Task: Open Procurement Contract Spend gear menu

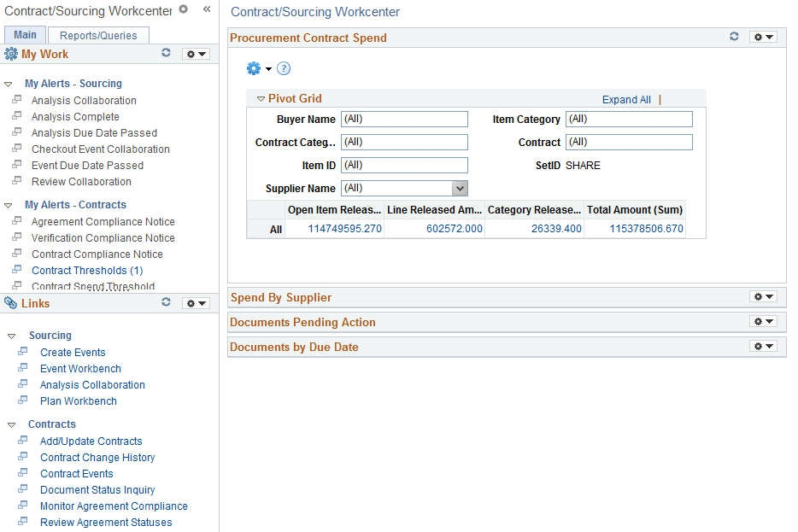Action: coord(763,37)
